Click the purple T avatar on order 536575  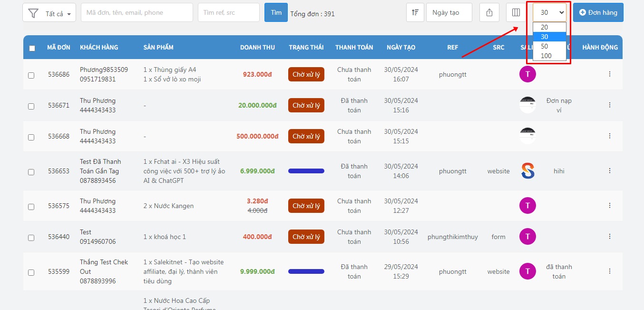point(527,206)
